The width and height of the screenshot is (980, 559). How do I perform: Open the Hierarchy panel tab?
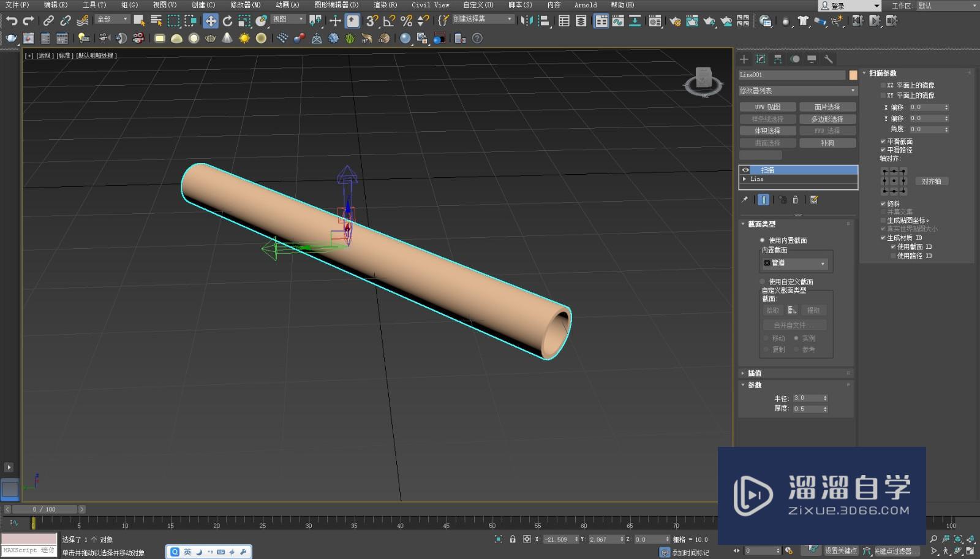[x=778, y=59]
